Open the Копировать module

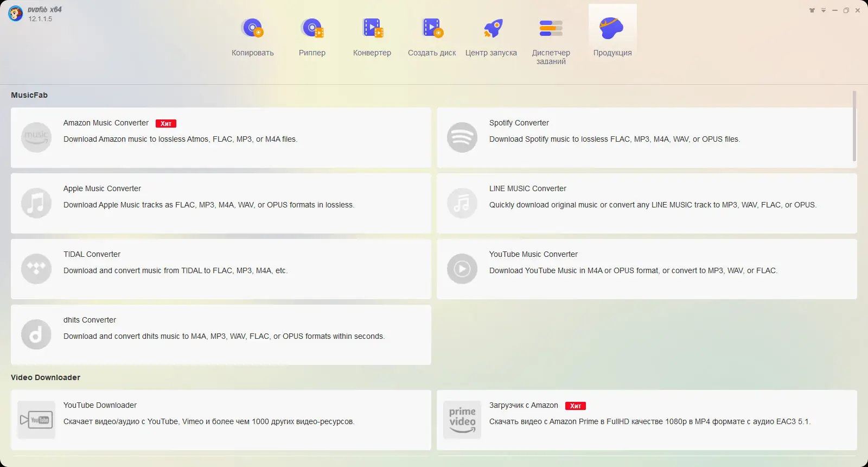(253, 37)
